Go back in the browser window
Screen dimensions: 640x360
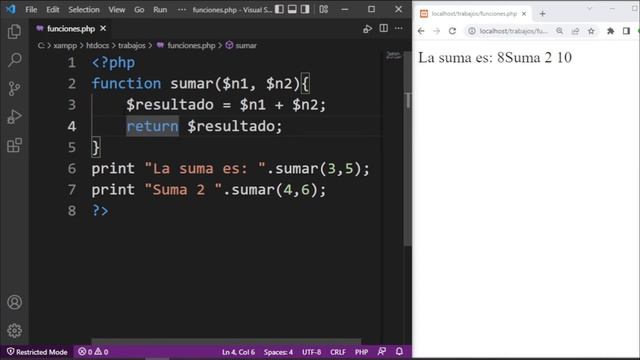(x=421, y=31)
